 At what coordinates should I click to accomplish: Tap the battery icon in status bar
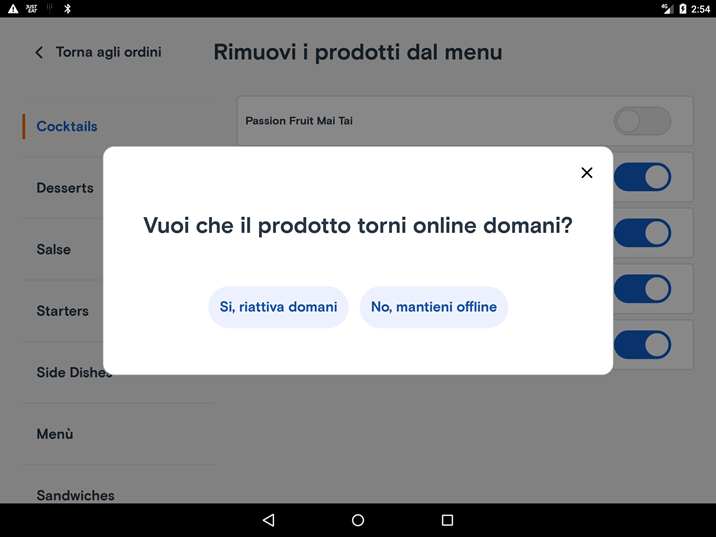683,8
